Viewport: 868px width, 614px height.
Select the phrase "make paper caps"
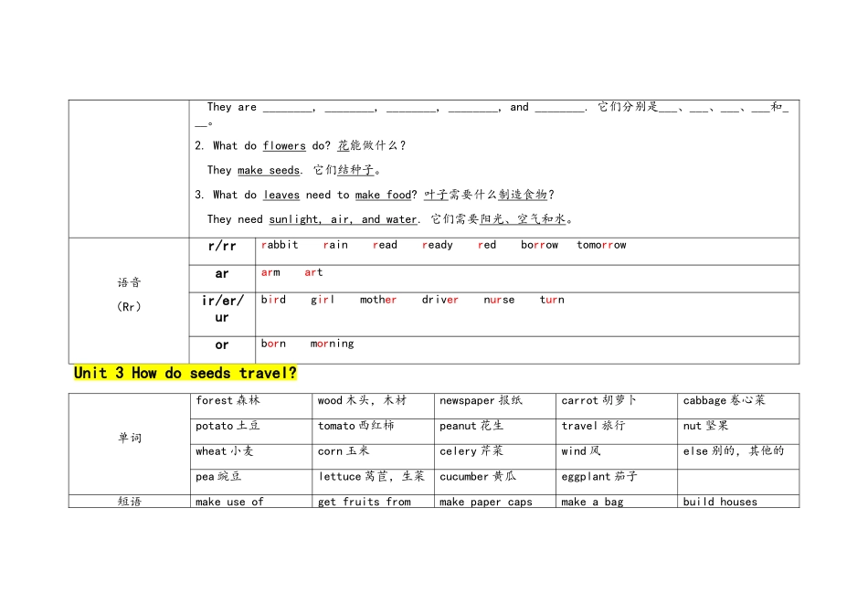(486, 502)
